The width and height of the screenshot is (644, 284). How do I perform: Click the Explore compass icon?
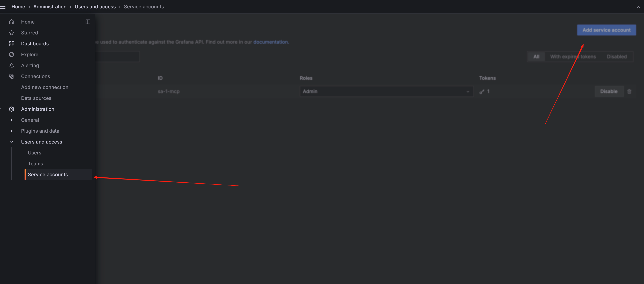[x=11, y=55]
